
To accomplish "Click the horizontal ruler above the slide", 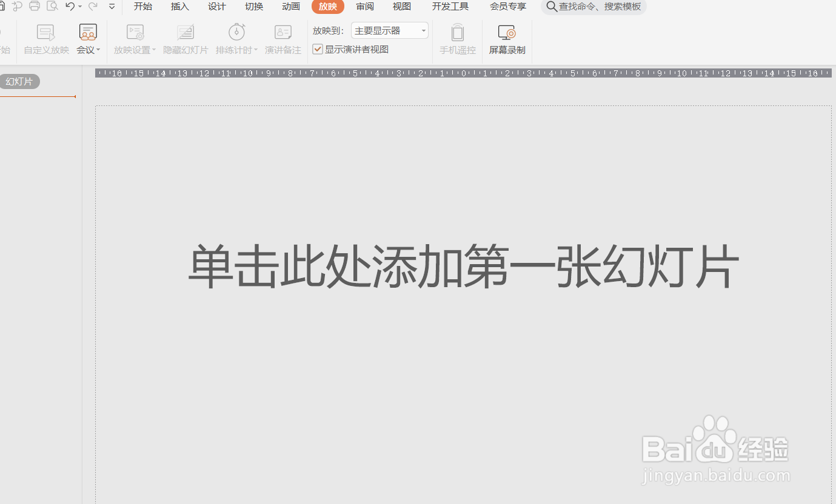I will pos(464,73).
